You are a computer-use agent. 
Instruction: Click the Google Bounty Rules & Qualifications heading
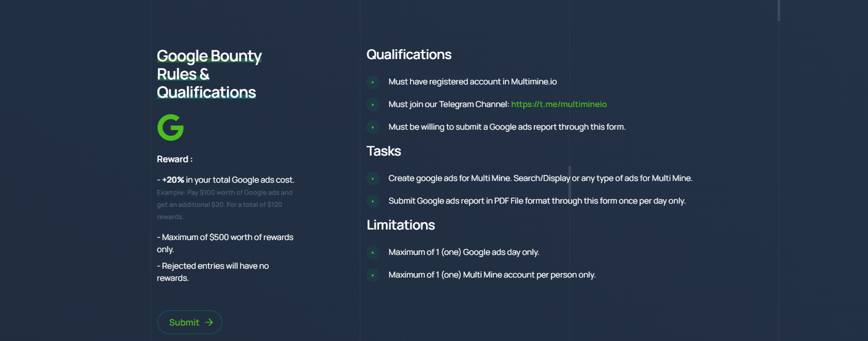(x=209, y=74)
